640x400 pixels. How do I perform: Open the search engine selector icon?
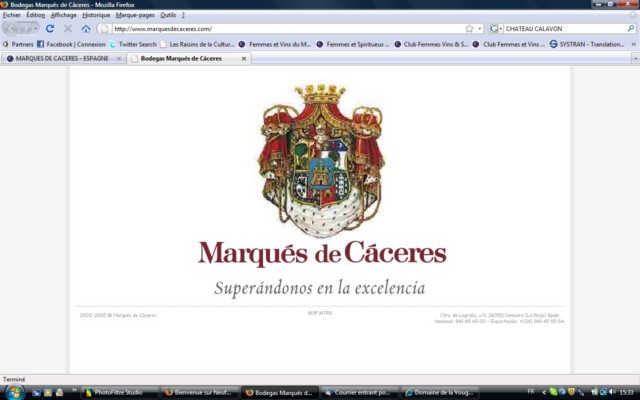496,29
